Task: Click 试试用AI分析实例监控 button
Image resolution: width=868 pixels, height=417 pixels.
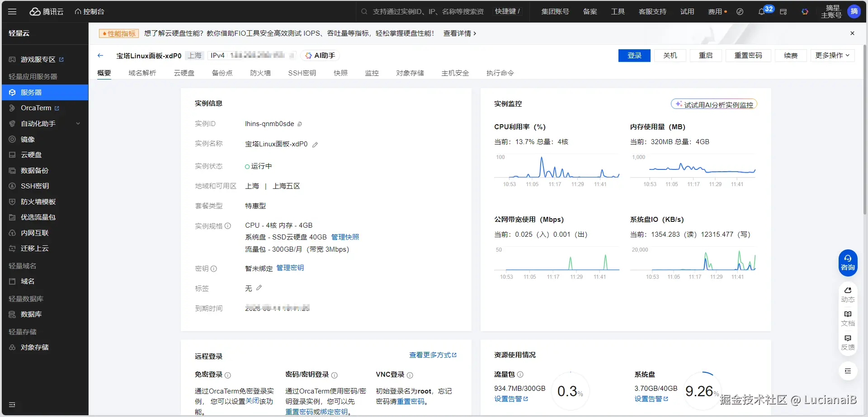Action: pos(714,104)
